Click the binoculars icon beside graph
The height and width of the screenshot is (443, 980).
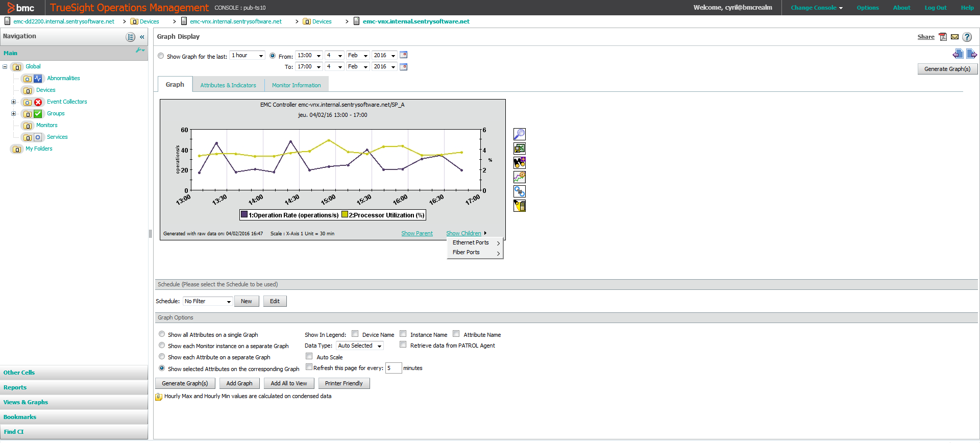[x=519, y=163]
